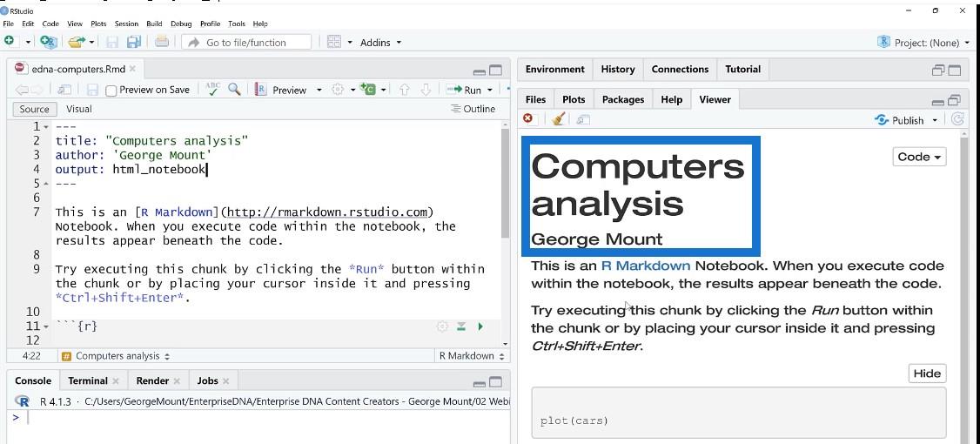980x444 pixels.
Task: Switch to the Jobs tab
Action: coord(207,380)
